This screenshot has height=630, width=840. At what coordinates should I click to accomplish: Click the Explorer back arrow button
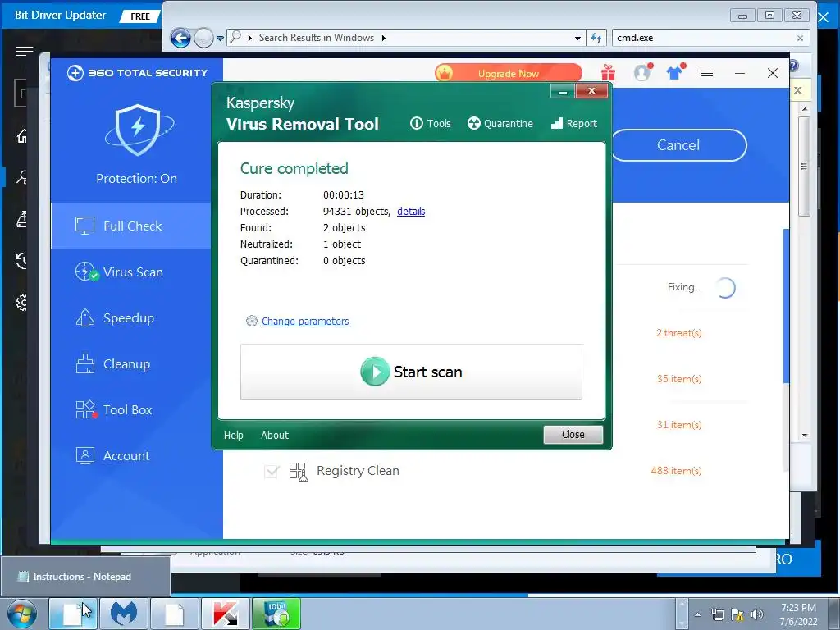pyautogui.click(x=180, y=38)
